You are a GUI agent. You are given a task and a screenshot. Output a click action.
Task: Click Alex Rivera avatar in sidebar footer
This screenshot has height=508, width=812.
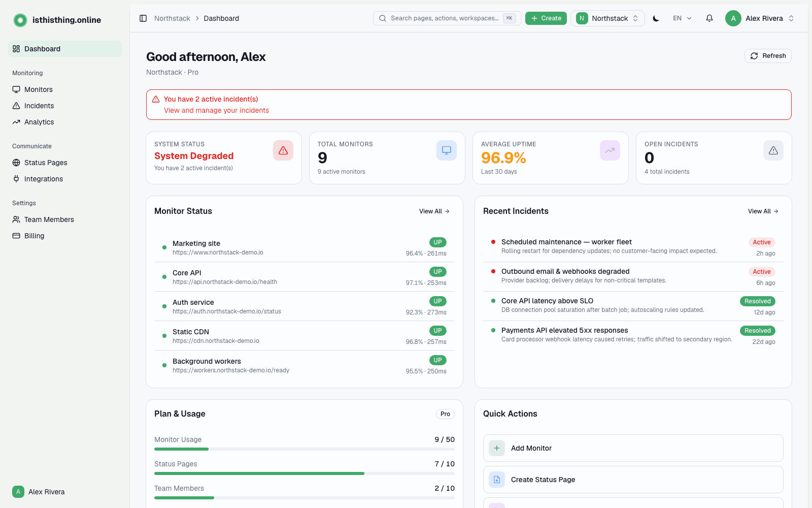pyautogui.click(x=18, y=492)
